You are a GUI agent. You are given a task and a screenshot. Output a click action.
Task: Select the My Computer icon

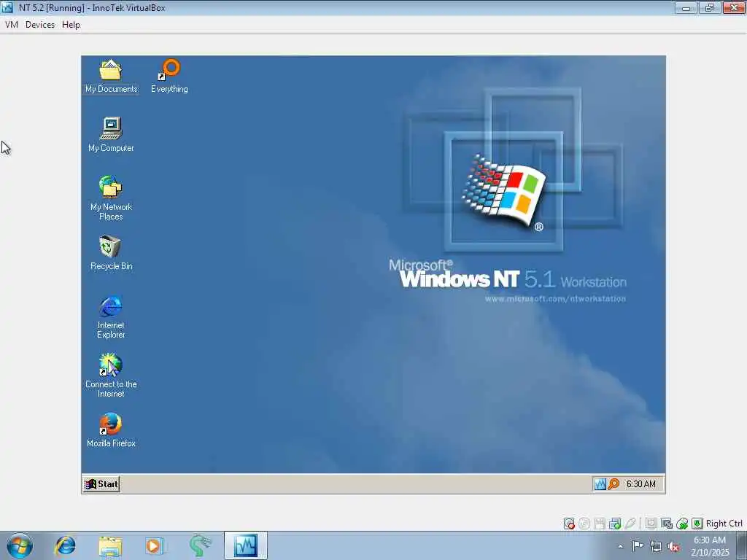tap(111, 135)
